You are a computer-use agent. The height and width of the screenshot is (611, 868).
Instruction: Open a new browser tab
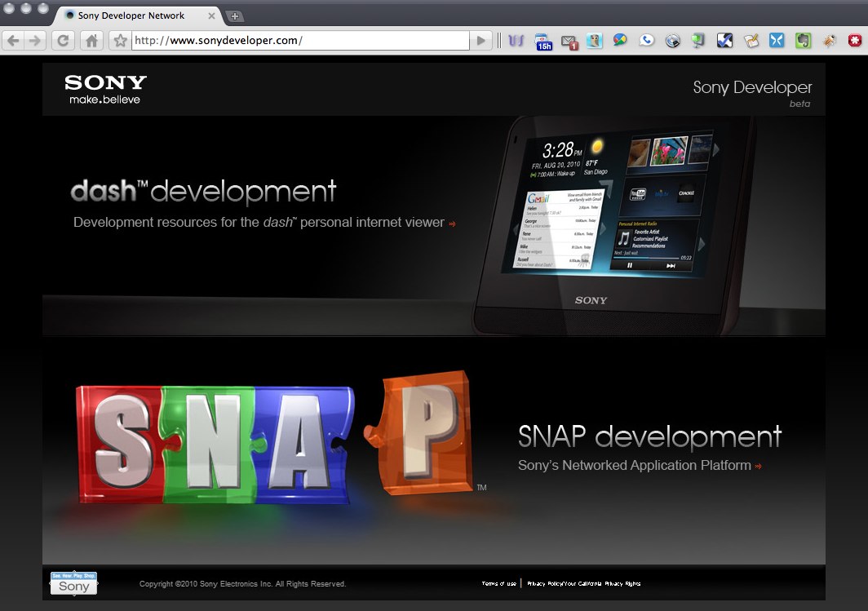click(x=235, y=16)
